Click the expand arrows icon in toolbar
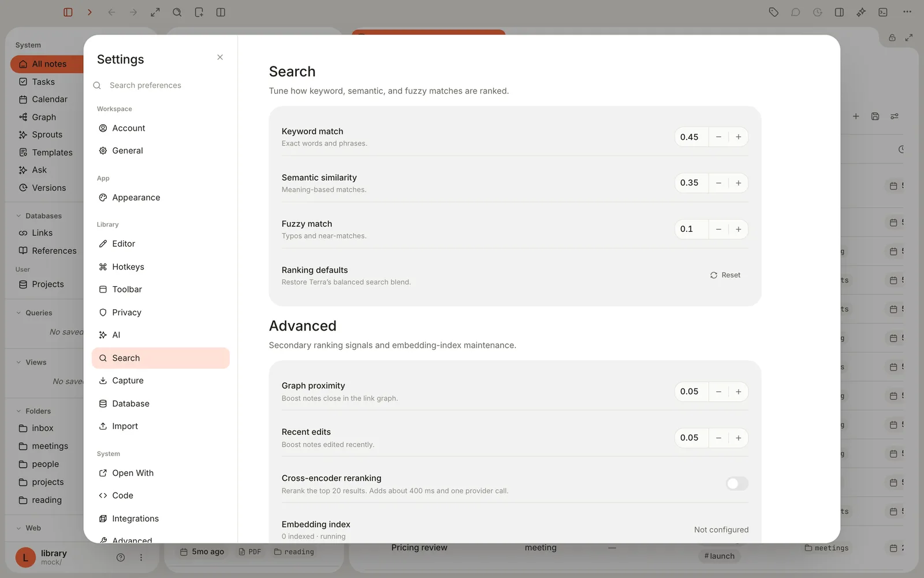Image resolution: width=924 pixels, height=578 pixels. pyautogui.click(x=155, y=12)
